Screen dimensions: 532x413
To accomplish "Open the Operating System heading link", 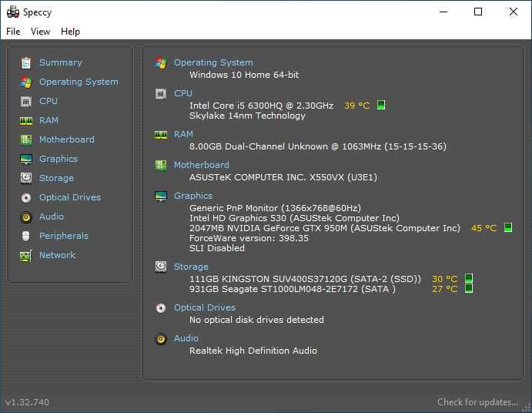I will tap(213, 62).
